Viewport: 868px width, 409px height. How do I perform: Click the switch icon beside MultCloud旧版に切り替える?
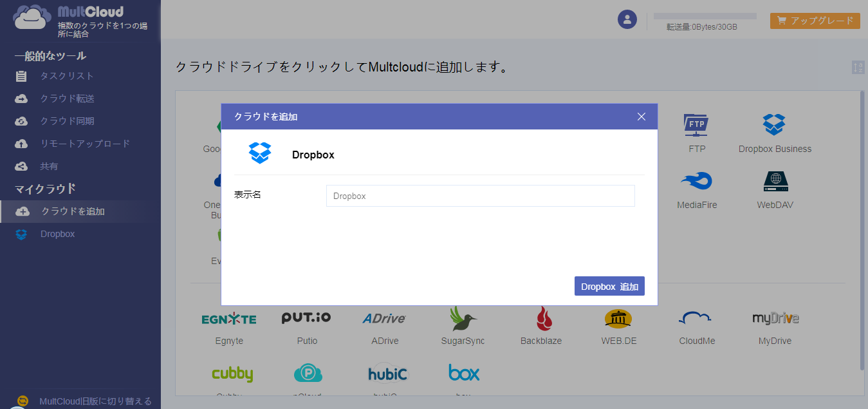[x=23, y=401]
